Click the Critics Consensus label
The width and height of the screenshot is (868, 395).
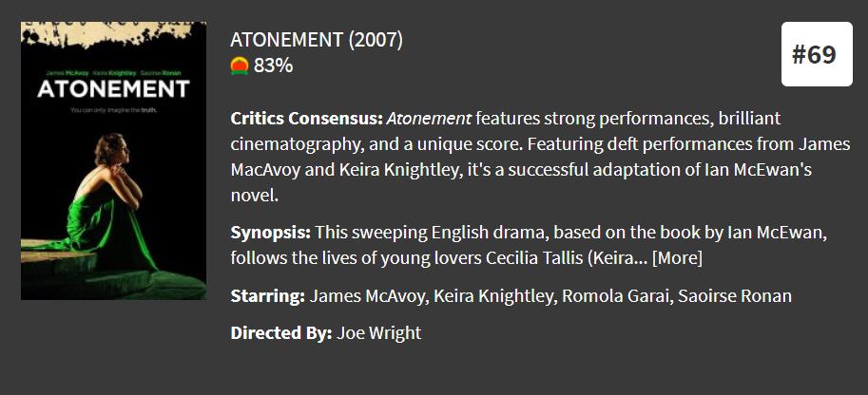[306, 119]
